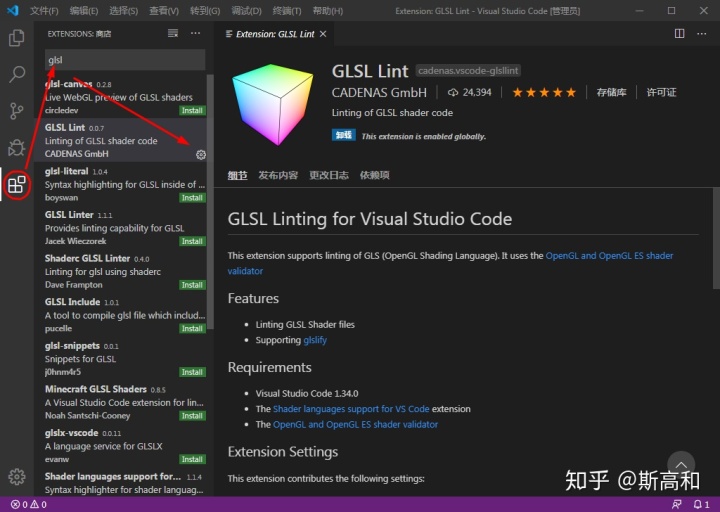Image resolution: width=720 pixels, height=512 pixels.
Task: Install the GLSL Include extension
Action: pyautogui.click(x=192, y=329)
